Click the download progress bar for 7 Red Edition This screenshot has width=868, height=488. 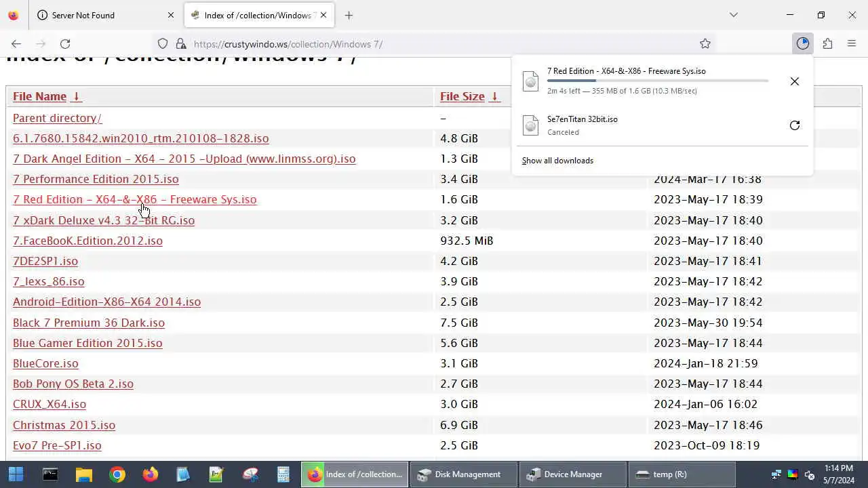click(658, 81)
